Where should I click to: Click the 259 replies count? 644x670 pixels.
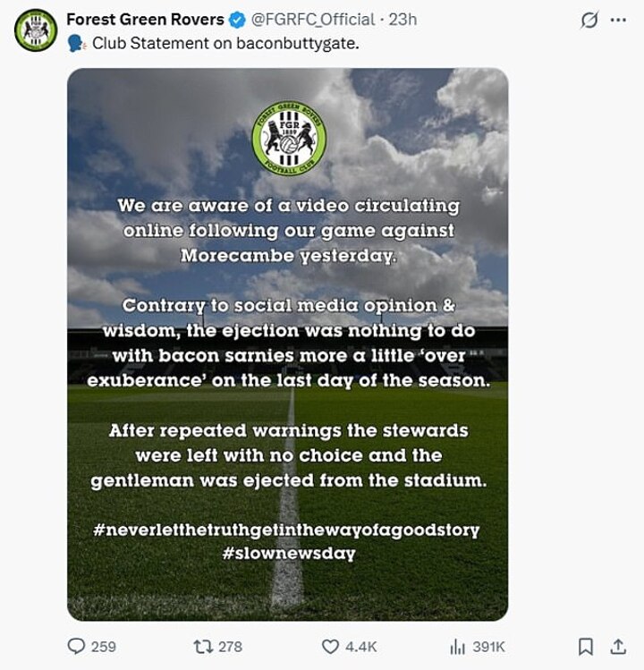click(x=104, y=646)
